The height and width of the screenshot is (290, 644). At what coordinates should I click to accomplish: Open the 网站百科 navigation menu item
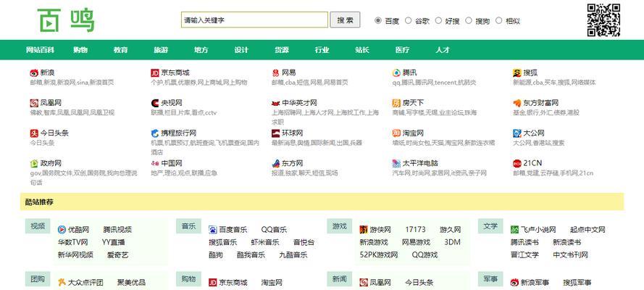(x=40, y=50)
